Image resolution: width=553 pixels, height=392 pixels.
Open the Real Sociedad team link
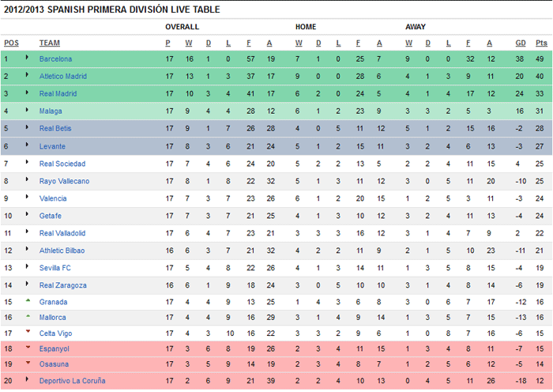62,164
